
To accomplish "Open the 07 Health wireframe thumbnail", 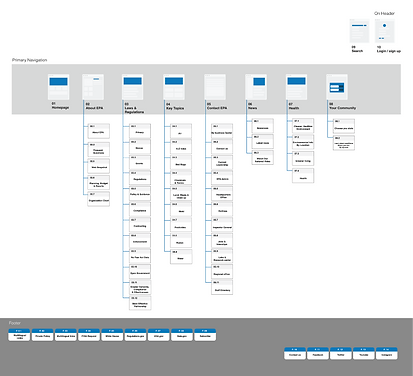I will 297,87.
